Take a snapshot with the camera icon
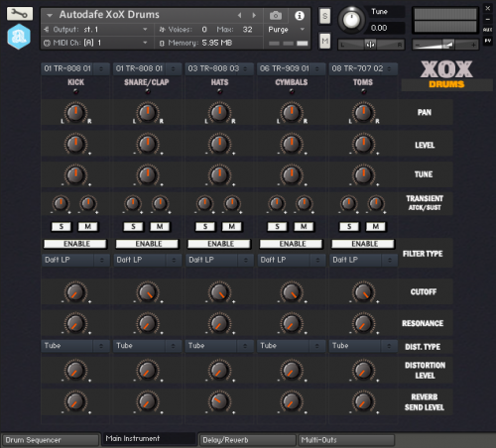 [x=276, y=16]
